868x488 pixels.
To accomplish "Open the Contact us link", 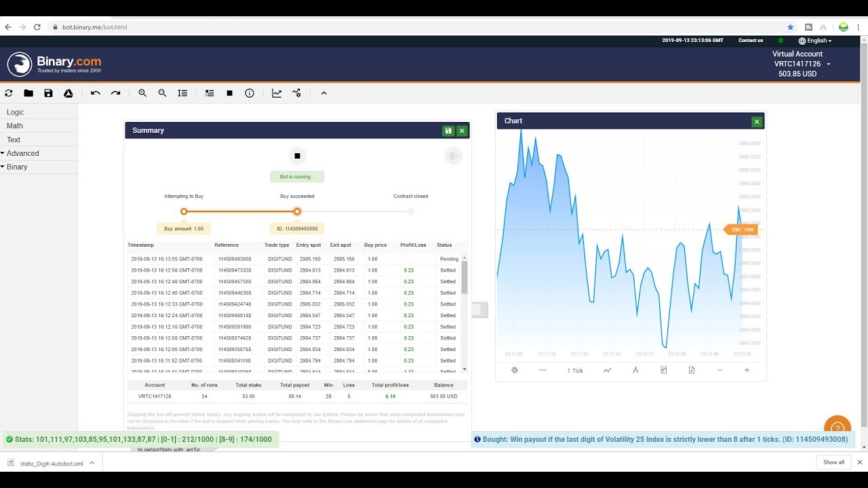I will (751, 41).
